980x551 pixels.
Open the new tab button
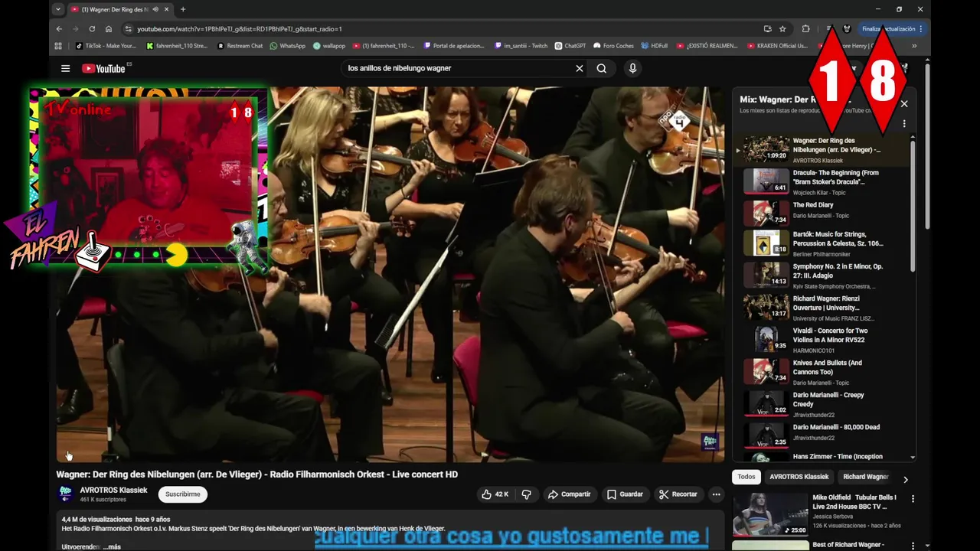[x=183, y=9]
